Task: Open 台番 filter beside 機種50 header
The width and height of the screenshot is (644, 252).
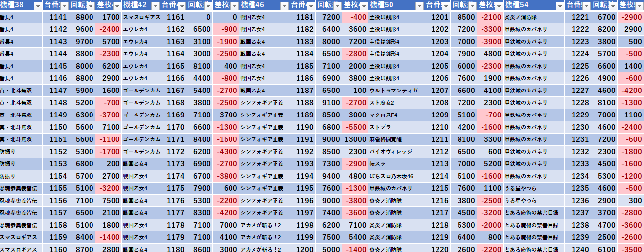Action: 446,6
